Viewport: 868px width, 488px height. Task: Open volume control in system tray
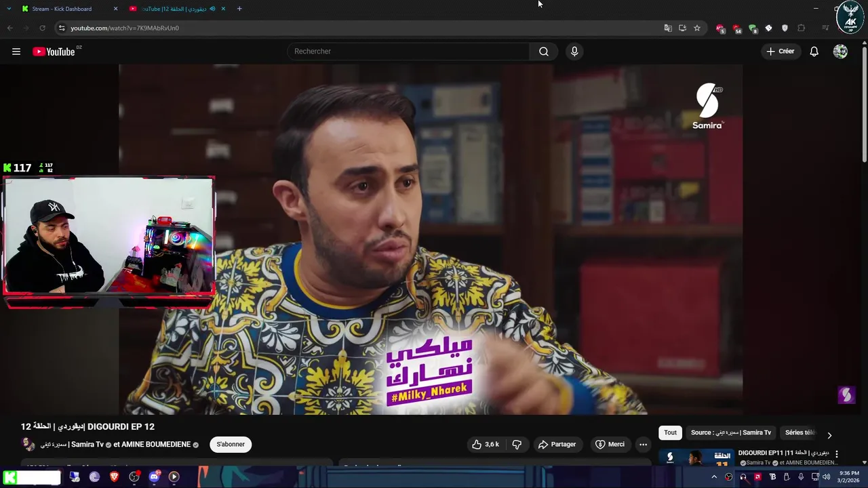pos(827,477)
